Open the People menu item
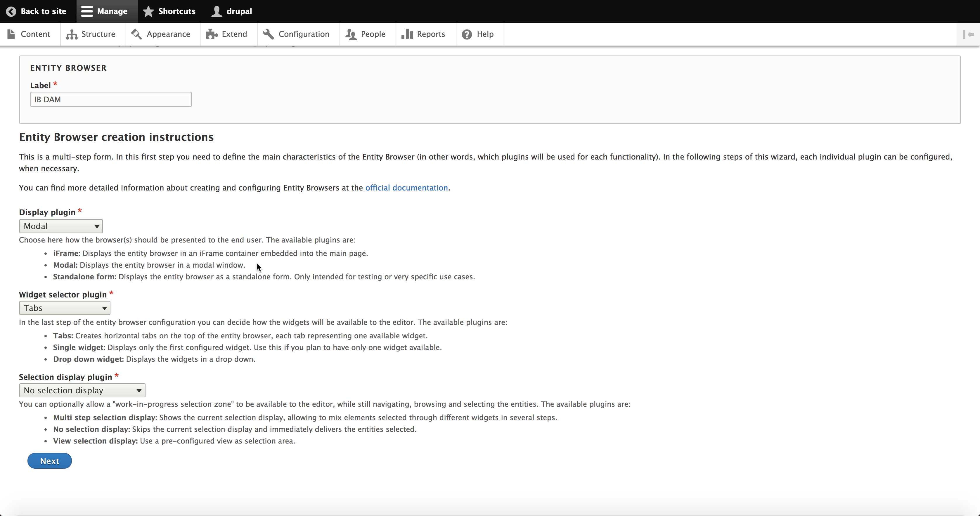This screenshot has height=516, width=980. (373, 34)
